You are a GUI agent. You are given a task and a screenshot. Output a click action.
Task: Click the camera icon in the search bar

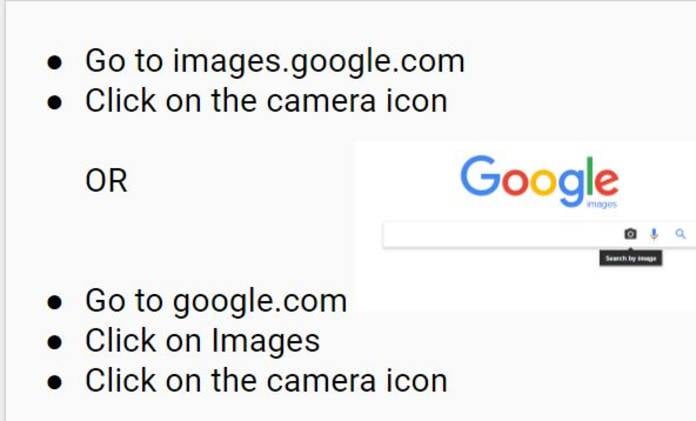coord(630,234)
